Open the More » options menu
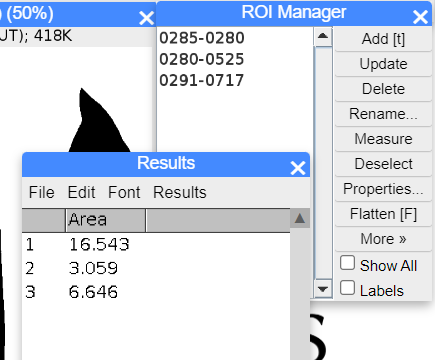435x360 pixels. click(383, 239)
